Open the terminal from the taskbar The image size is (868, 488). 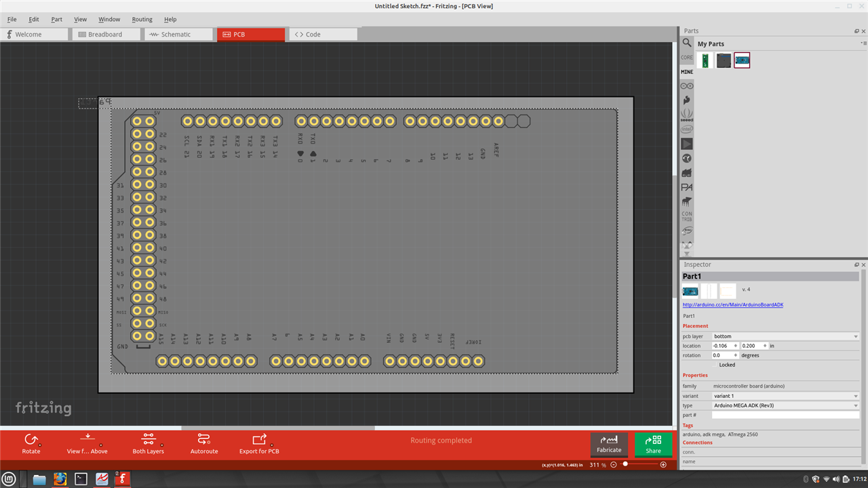[81, 479]
